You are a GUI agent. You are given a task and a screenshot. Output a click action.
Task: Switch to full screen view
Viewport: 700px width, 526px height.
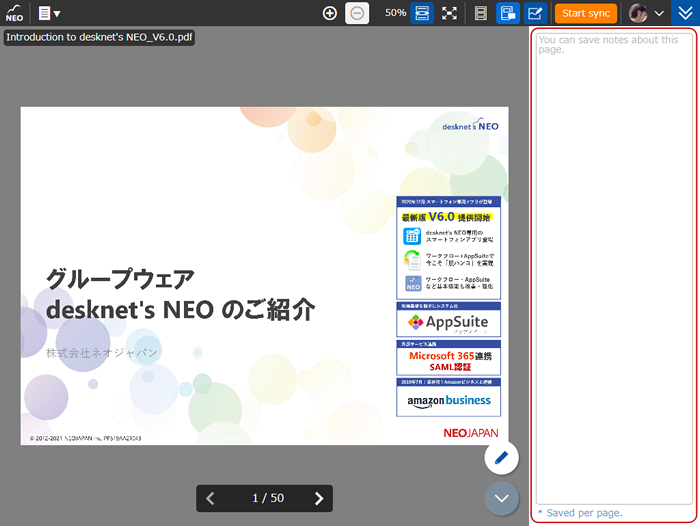pos(449,13)
